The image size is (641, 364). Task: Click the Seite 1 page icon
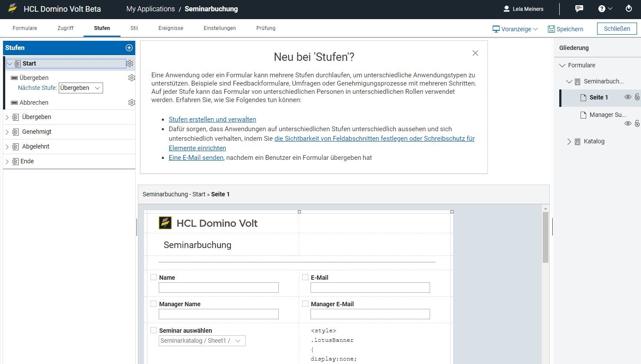(x=584, y=97)
